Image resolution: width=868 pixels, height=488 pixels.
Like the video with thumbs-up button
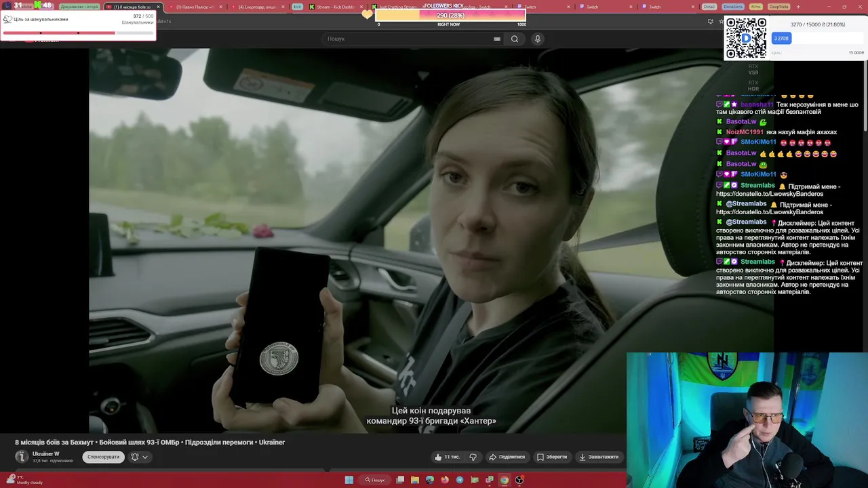point(447,457)
